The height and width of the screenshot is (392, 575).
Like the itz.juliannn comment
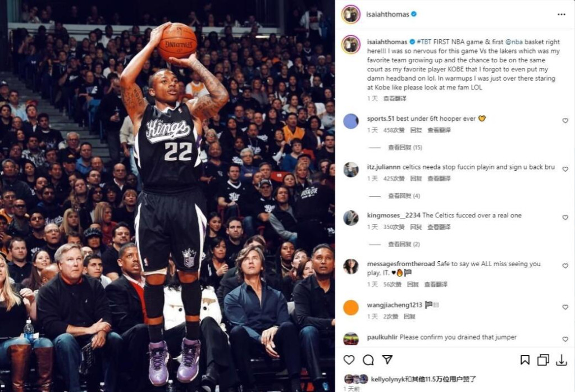tap(565, 169)
